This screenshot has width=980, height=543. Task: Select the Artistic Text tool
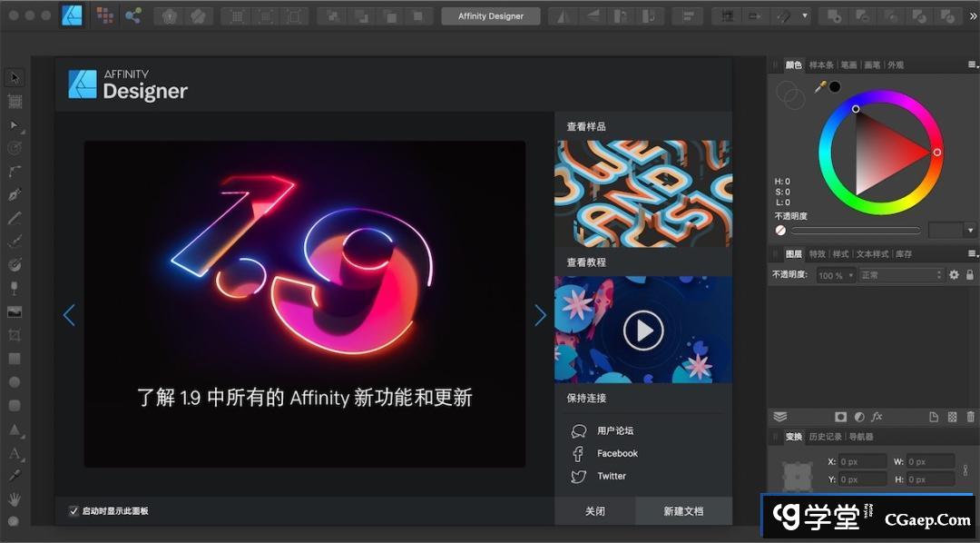[15, 452]
